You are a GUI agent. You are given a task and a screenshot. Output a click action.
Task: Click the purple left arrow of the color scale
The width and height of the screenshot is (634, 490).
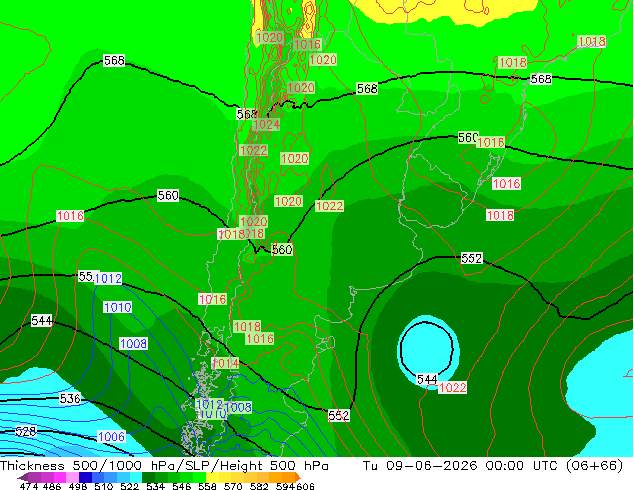pyautogui.click(x=23, y=477)
